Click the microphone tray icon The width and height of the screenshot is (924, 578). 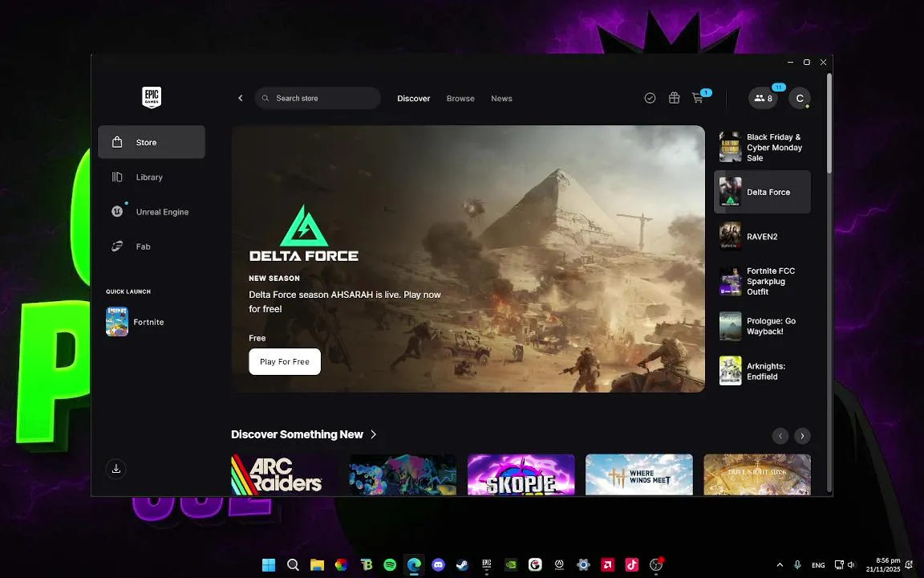797,565
